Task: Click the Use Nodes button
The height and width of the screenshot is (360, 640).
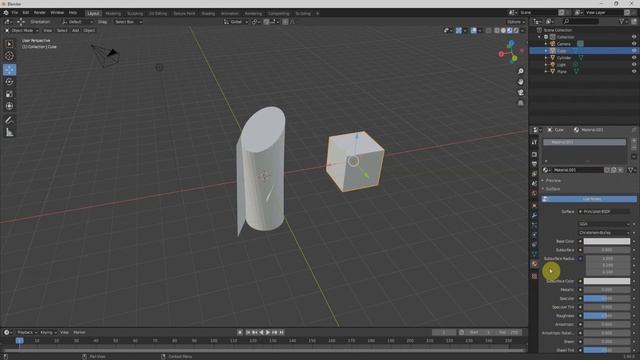Action: click(x=589, y=199)
